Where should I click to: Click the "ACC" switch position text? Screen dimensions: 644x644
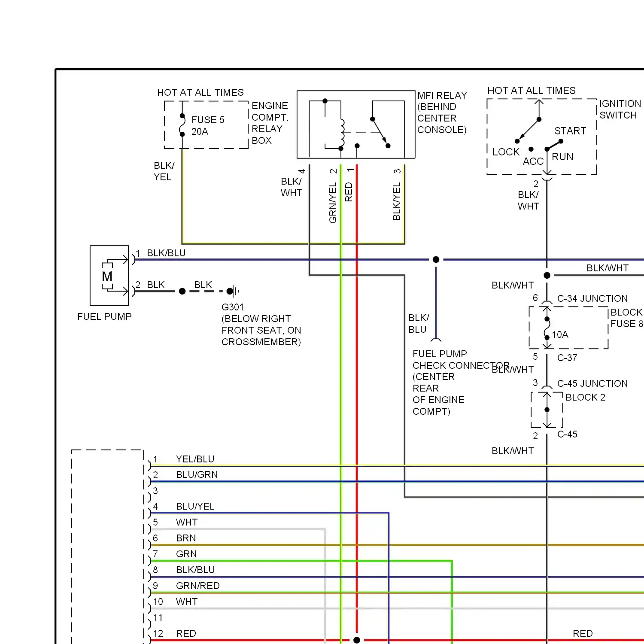[533, 161]
